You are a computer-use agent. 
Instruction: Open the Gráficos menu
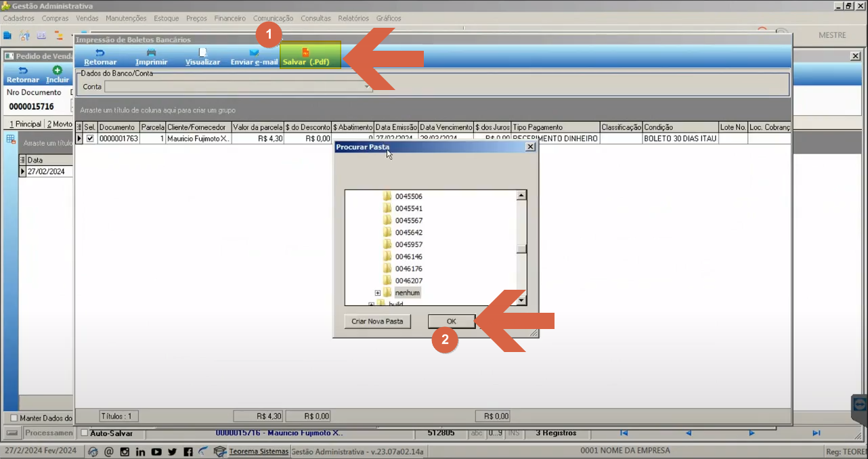389,18
